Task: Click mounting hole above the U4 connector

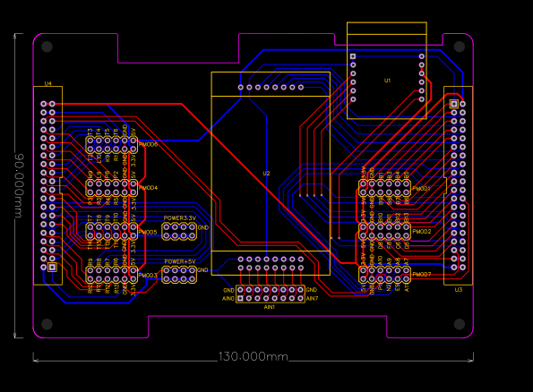Action: [47, 47]
